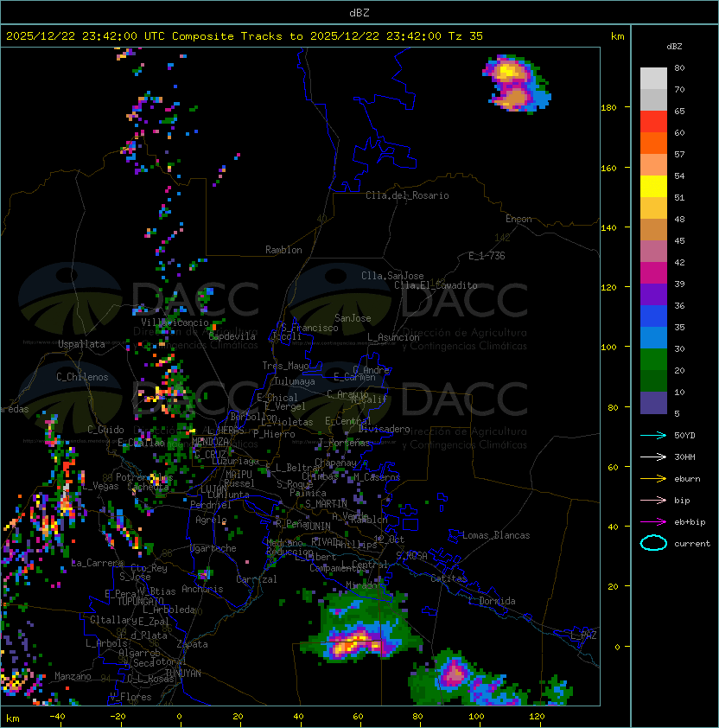The width and height of the screenshot is (719, 728).
Task: Click the 'TUNUYAN' map label
Action: (183, 674)
